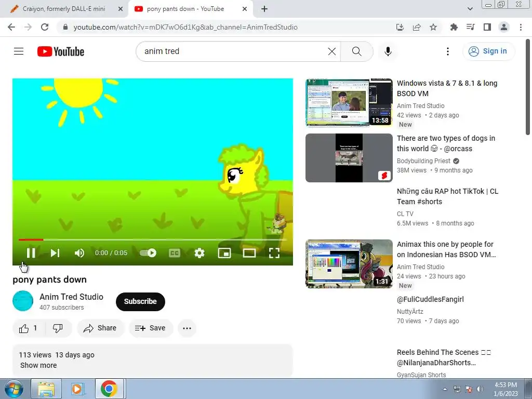Open more actions ellipsis below video

click(187, 328)
